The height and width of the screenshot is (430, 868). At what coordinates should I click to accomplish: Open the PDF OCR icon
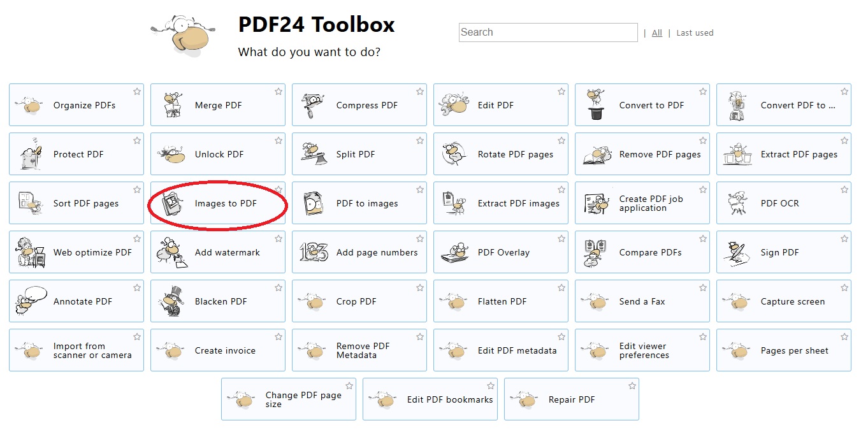point(737,203)
